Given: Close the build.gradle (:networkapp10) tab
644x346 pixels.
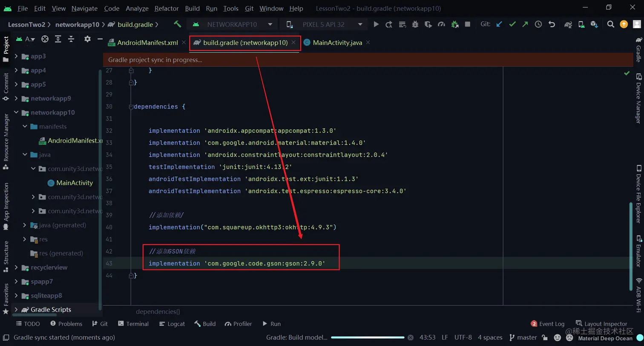Looking at the screenshot, I should 293,43.
